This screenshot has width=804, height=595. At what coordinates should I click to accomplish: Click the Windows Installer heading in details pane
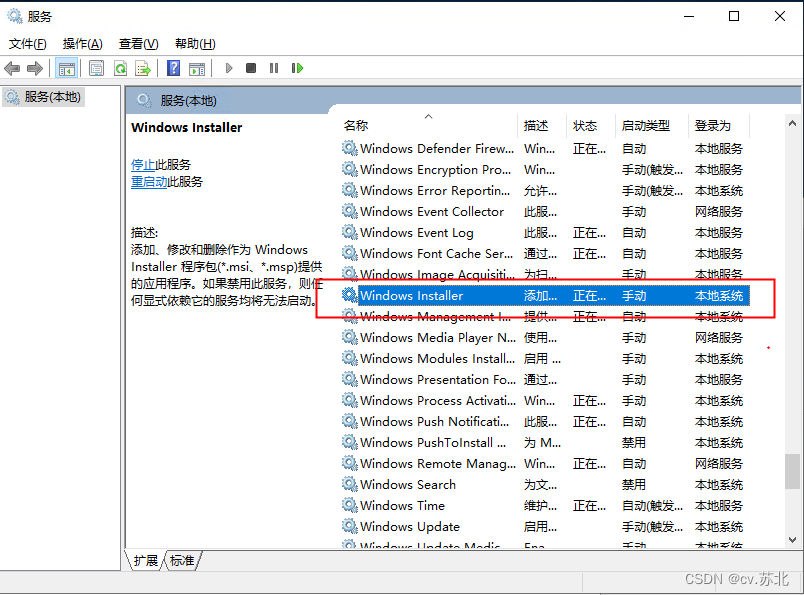pos(187,127)
